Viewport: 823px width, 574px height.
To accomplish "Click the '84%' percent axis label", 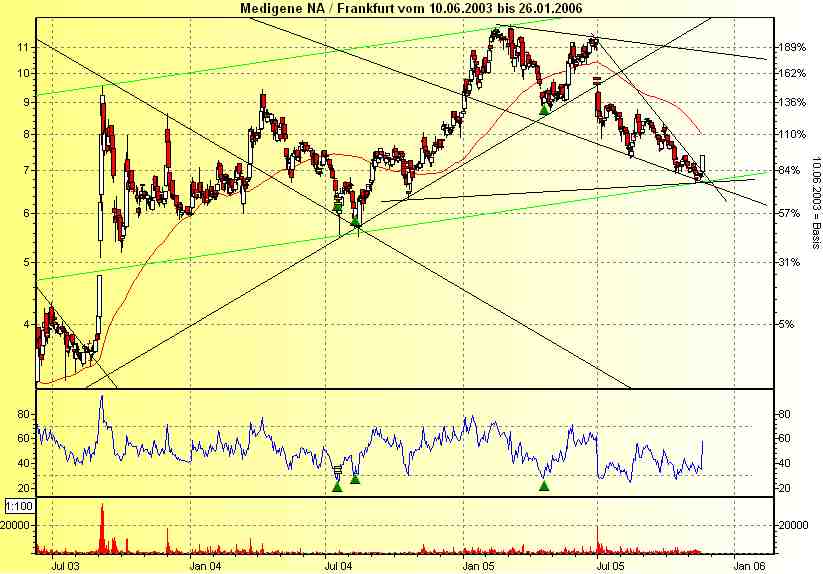I will pyautogui.click(x=789, y=171).
